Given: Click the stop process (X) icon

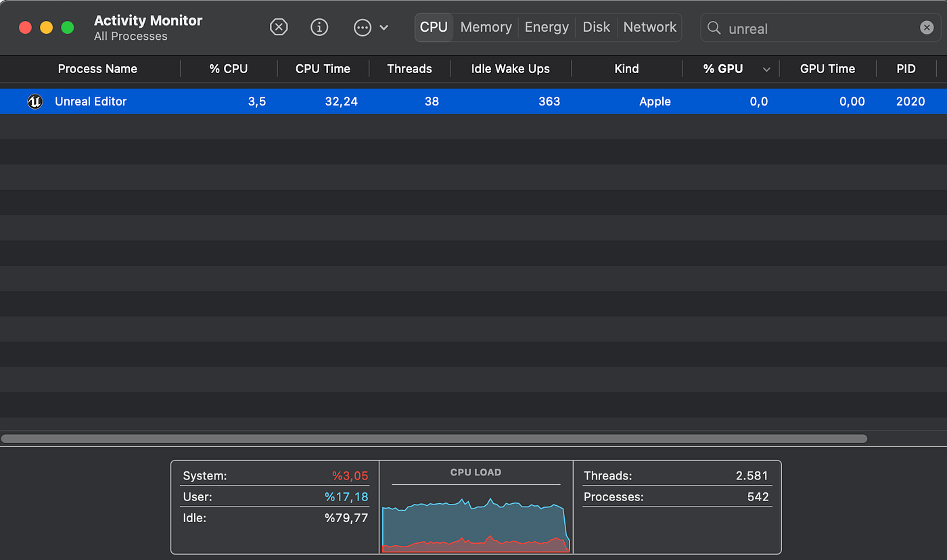Looking at the screenshot, I should pos(279,27).
